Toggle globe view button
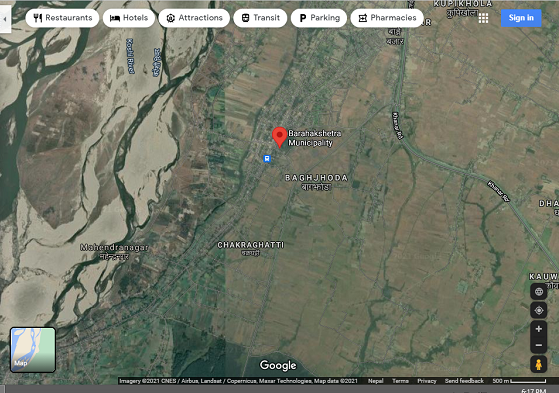Viewport: 559px width, 393px height. click(539, 292)
